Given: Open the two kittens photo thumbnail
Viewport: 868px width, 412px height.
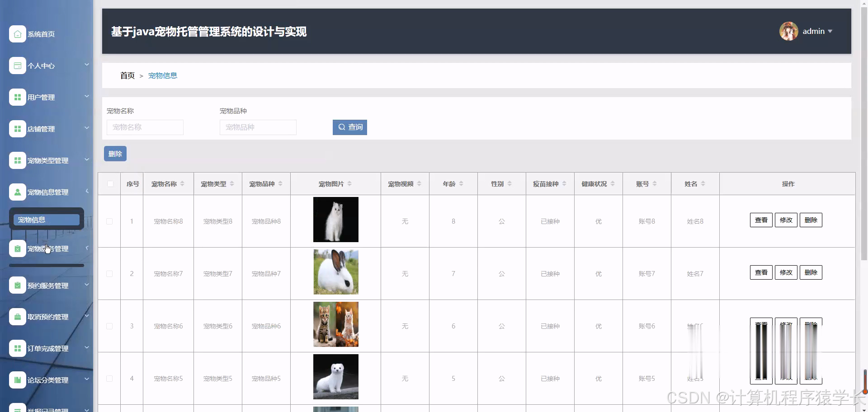Looking at the screenshot, I should [x=336, y=324].
